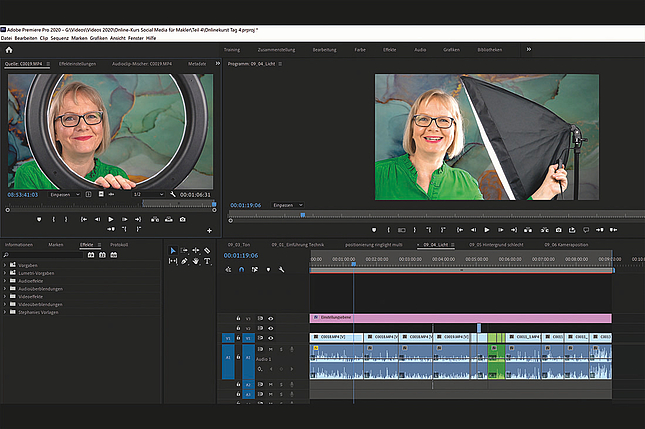Image resolution: width=645 pixels, height=429 pixels.
Task: Open Program monitor Einpassen zoom dropdown
Action: [x=288, y=205]
